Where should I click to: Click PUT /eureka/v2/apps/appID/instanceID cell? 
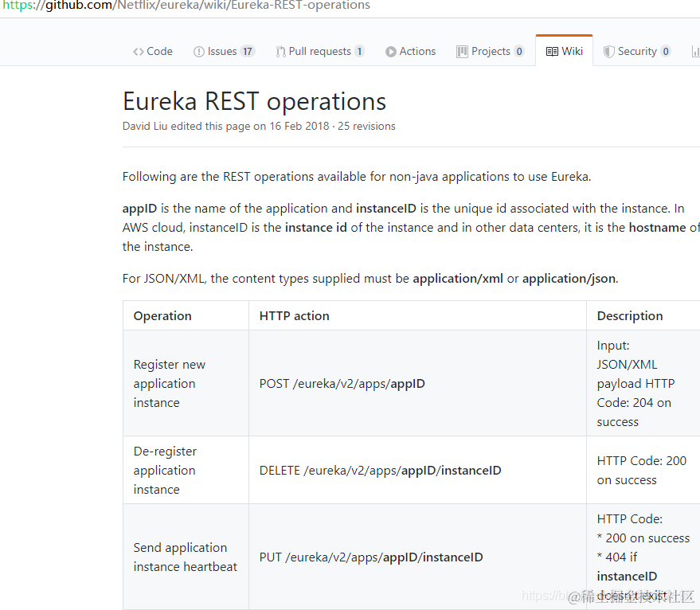(x=417, y=557)
